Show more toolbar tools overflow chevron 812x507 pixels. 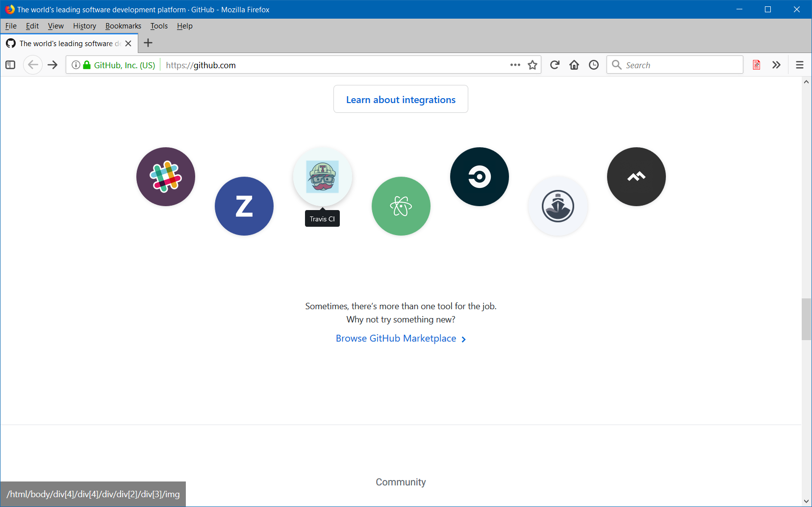(776, 65)
